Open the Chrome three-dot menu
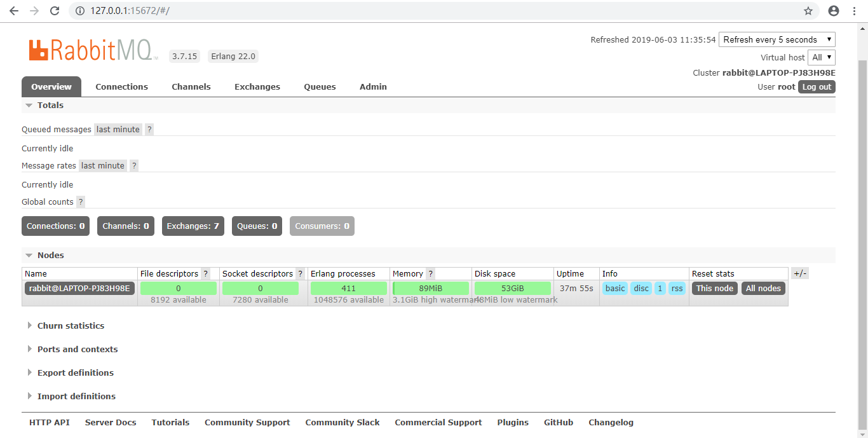The width and height of the screenshot is (868, 438). 855,11
